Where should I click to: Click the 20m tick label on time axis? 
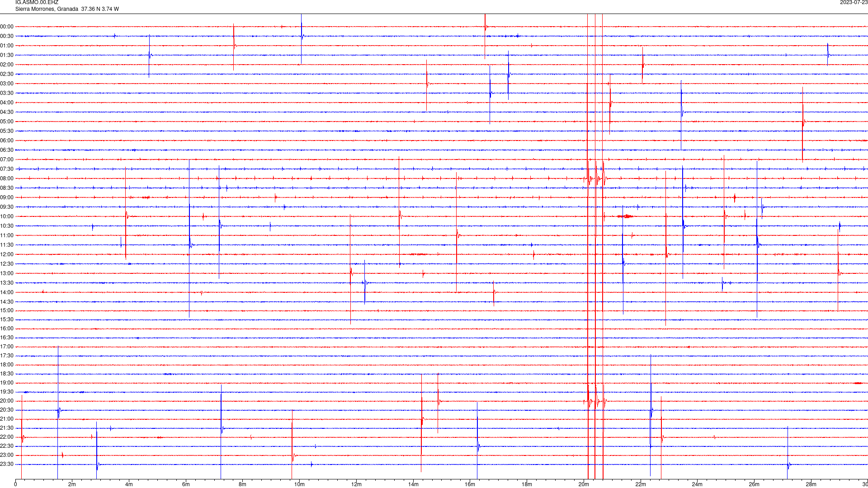pyautogui.click(x=584, y=484)
